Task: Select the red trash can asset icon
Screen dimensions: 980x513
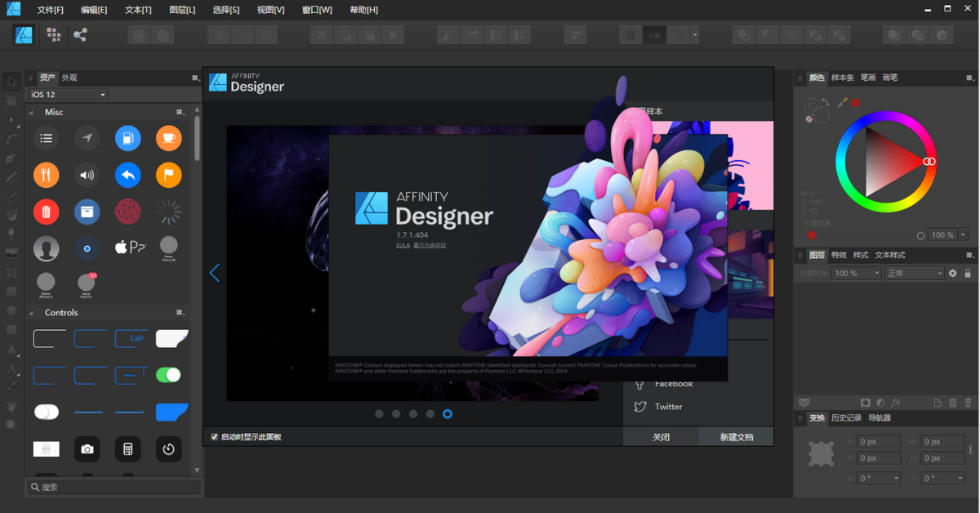Action: pos(47,212)
